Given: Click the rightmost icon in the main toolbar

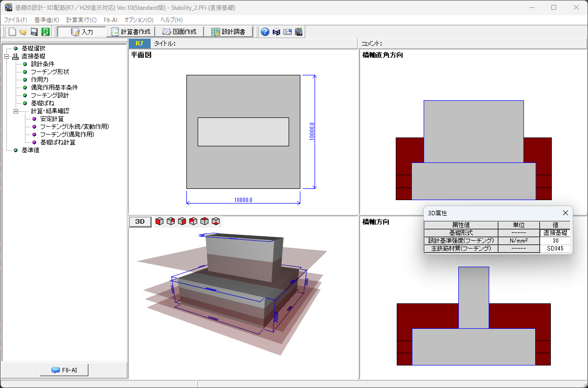Looking at the screenshot, I should (299, 32).
